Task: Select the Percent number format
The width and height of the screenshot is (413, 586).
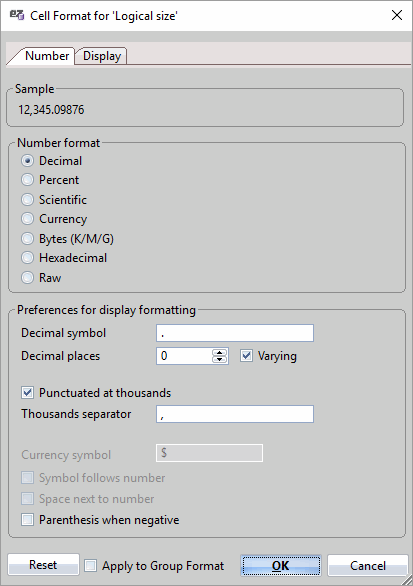Action: point(27,180)
